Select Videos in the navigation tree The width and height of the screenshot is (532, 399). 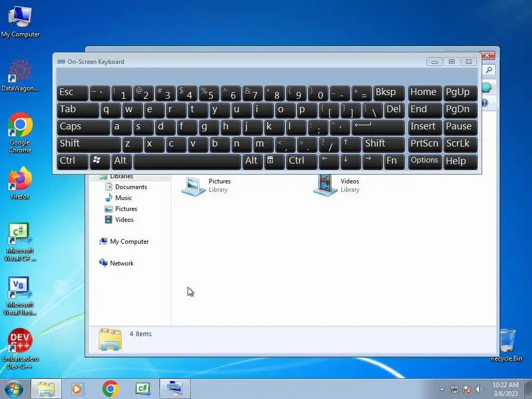[124, 220]
